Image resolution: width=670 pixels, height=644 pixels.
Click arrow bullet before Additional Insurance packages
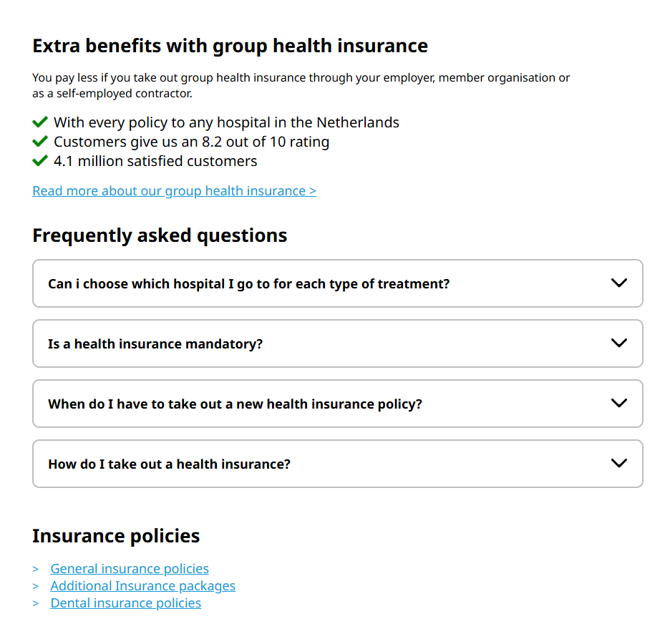tap(36, 586)
